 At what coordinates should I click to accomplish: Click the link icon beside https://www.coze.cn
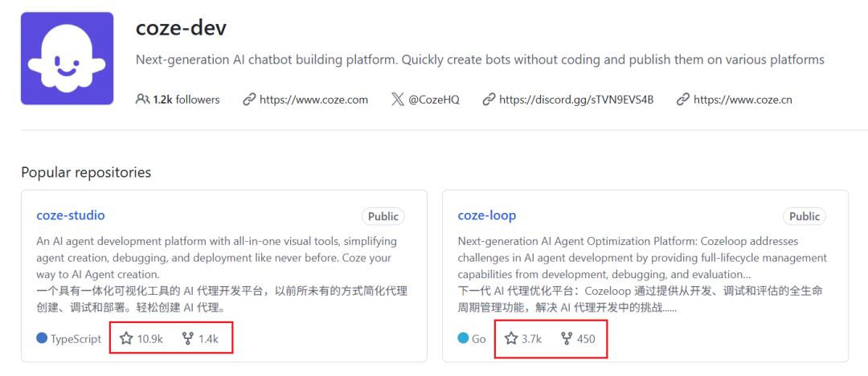(683, 100)
